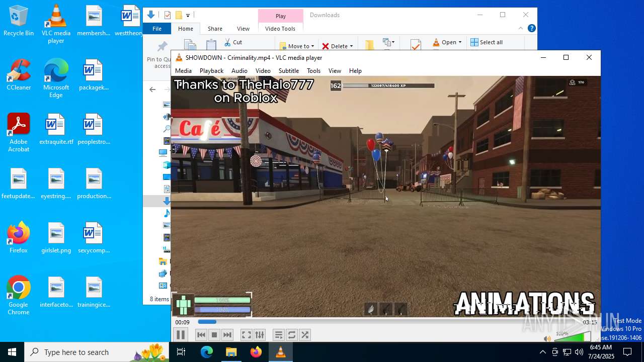The width and height of the screenshot is (644, 362).
Task: Open taskbar volume icon
Action: (x=579, y=352)
